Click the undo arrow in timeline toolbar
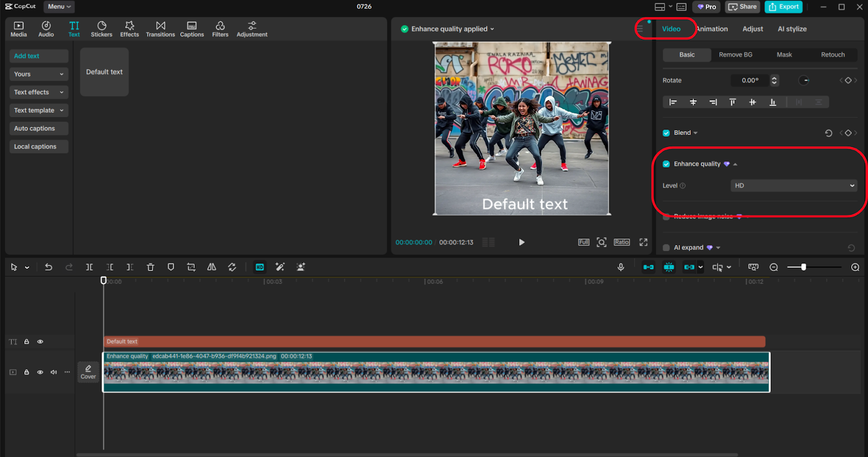The height and width of the screenshot is (457, 868). pos(48,267)
